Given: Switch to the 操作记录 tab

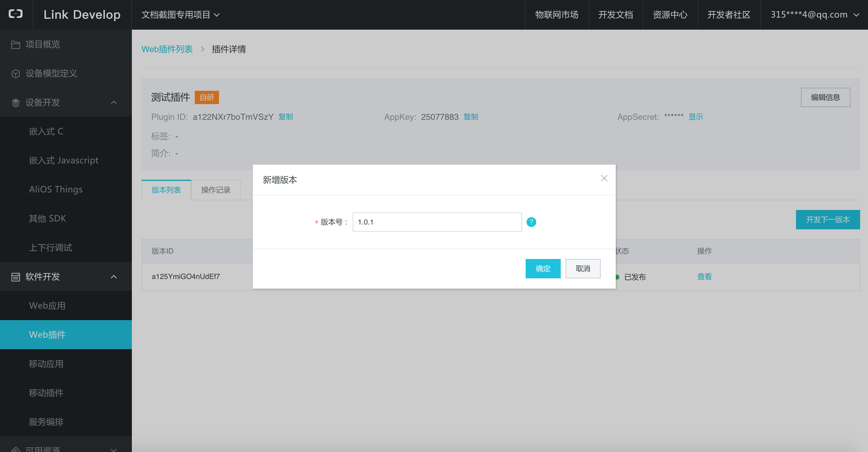Looking at the screenshot, I should tap(216, 190).
